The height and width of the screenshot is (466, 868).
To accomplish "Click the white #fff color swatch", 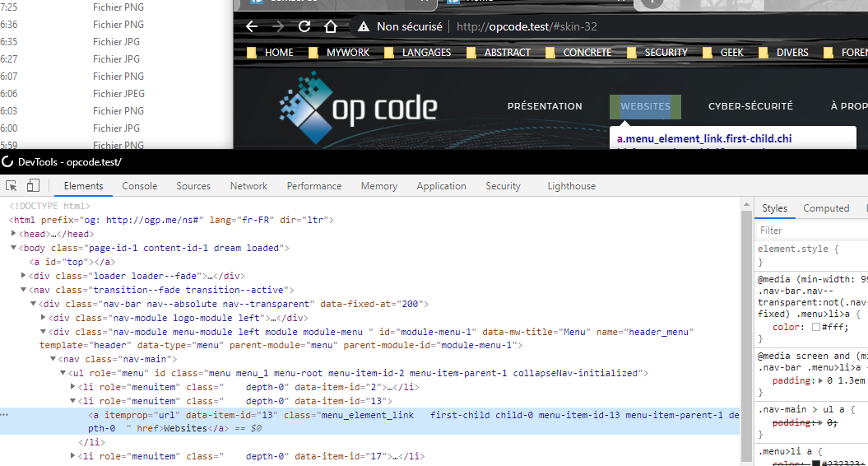I will tap(815, 327).
